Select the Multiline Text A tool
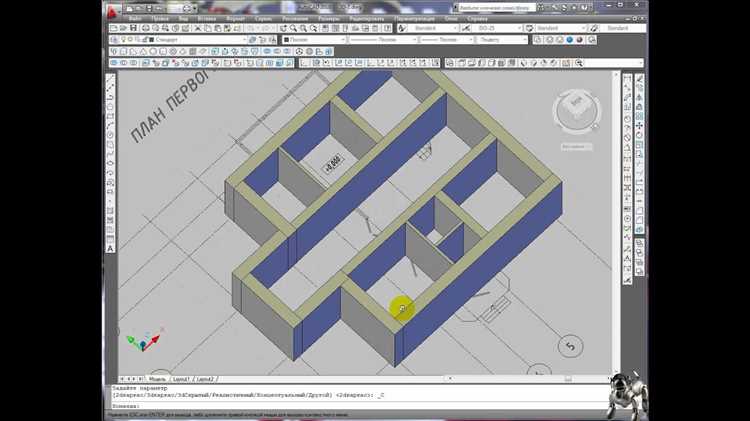The width and height of the screenshot is (750, 421). coord(110,248)
